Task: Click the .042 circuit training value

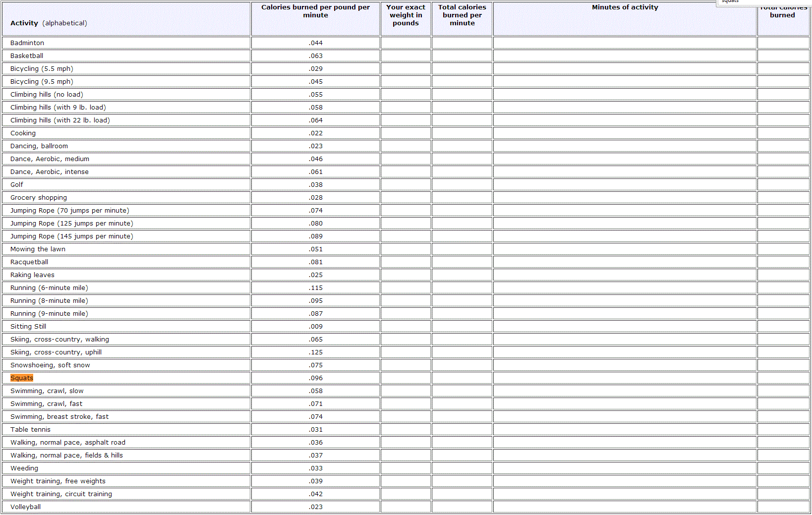Action: point(315,494)
